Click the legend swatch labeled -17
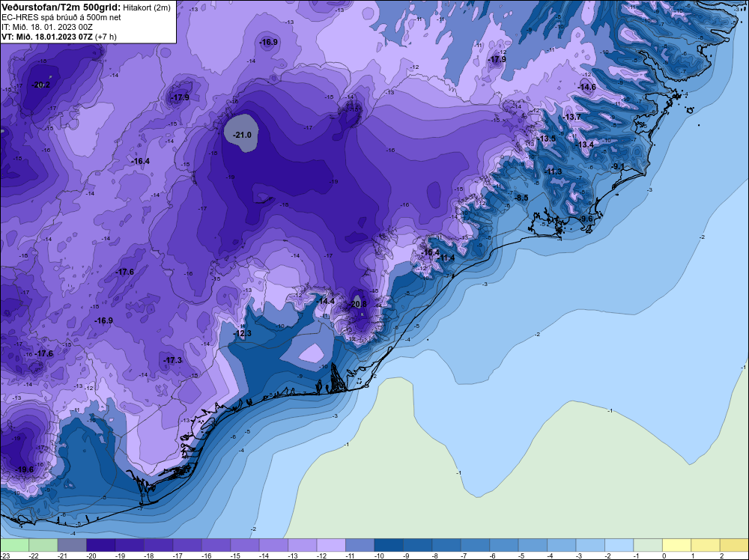749x560 pixels. pyautogui.click(x=187, y=545)
